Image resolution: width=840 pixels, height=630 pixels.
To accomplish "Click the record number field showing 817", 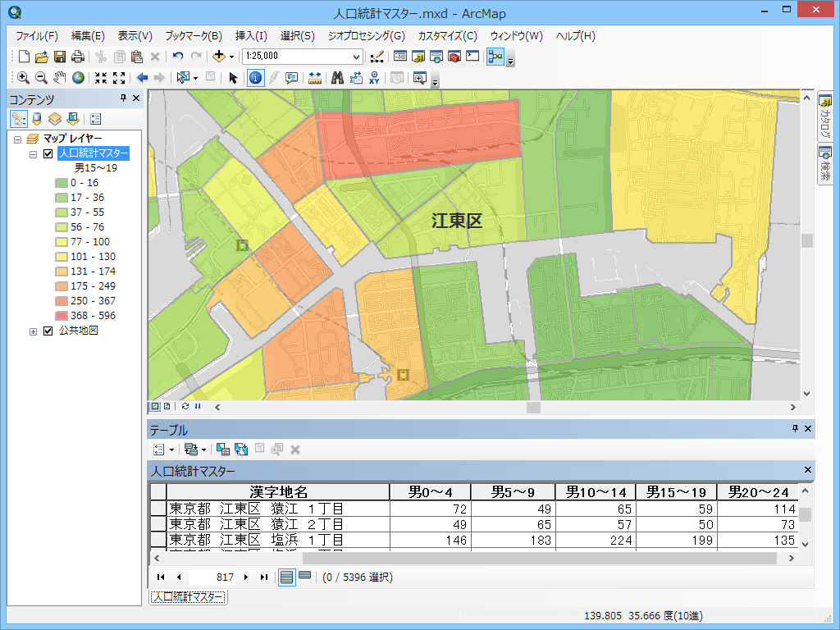I will pos(212,577).
